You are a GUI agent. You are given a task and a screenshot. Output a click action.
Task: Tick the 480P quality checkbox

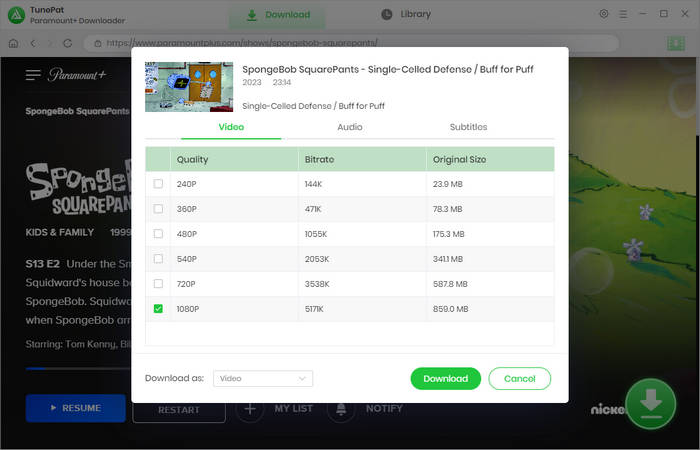point(158,234)
